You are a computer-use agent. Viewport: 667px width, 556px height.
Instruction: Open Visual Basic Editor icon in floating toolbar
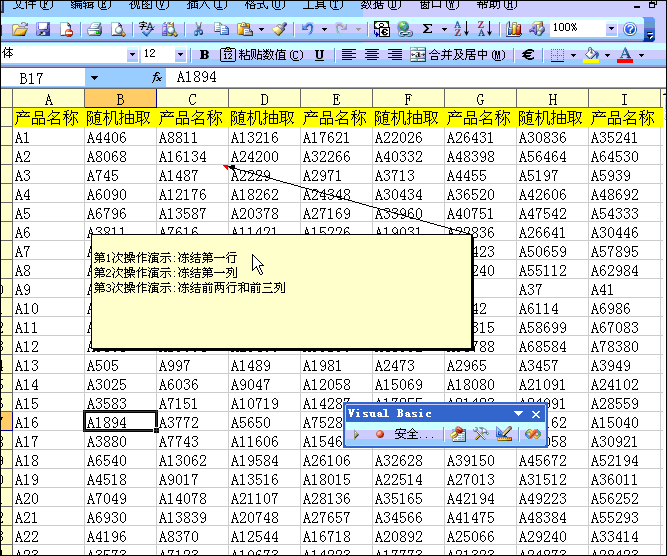(x=458, y=435)
